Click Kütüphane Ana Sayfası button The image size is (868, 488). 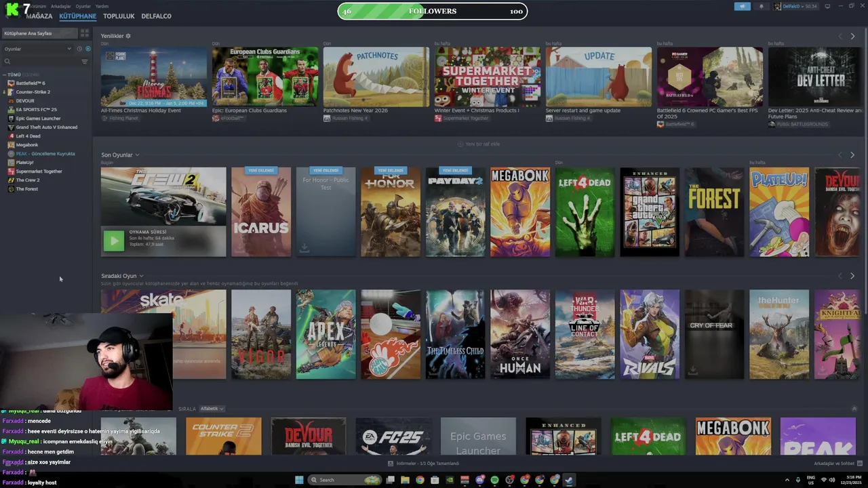coord(39,33)
